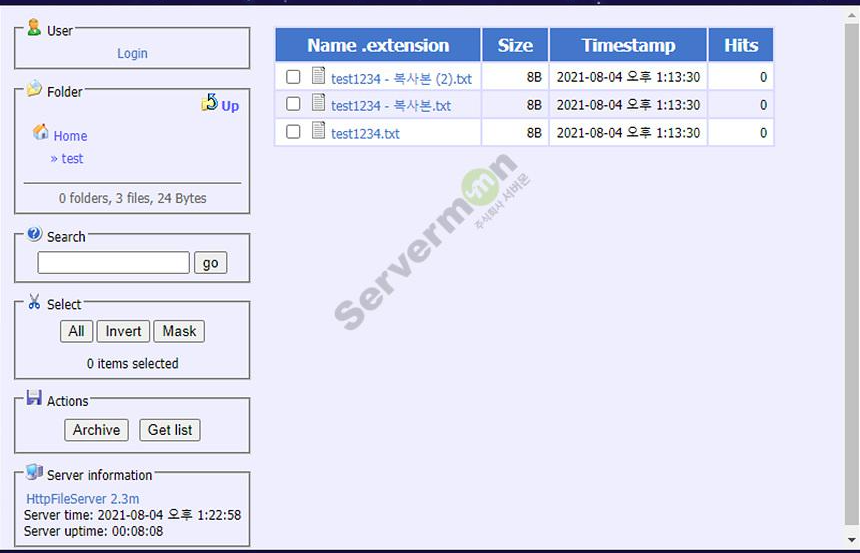Click the scrollbar down arrow

[853, 540]
